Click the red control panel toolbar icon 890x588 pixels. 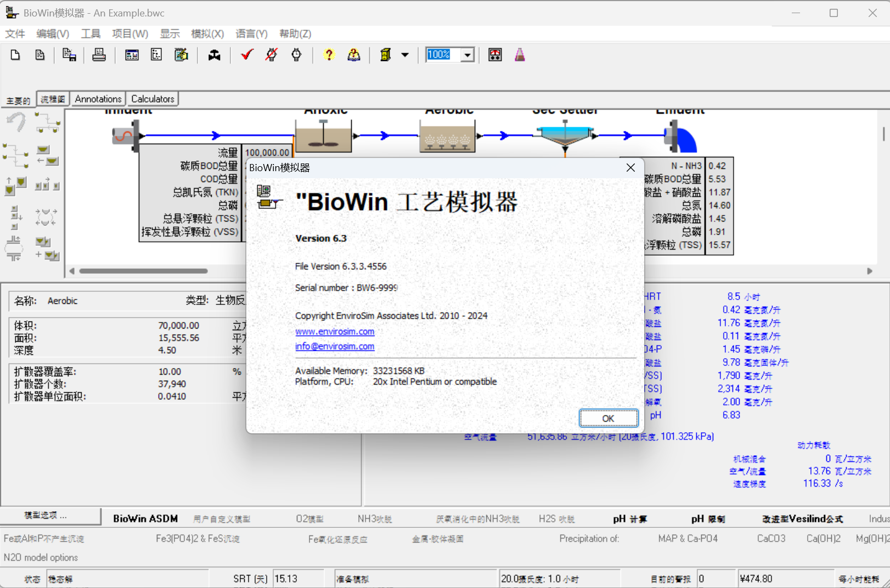pos(495,55)
